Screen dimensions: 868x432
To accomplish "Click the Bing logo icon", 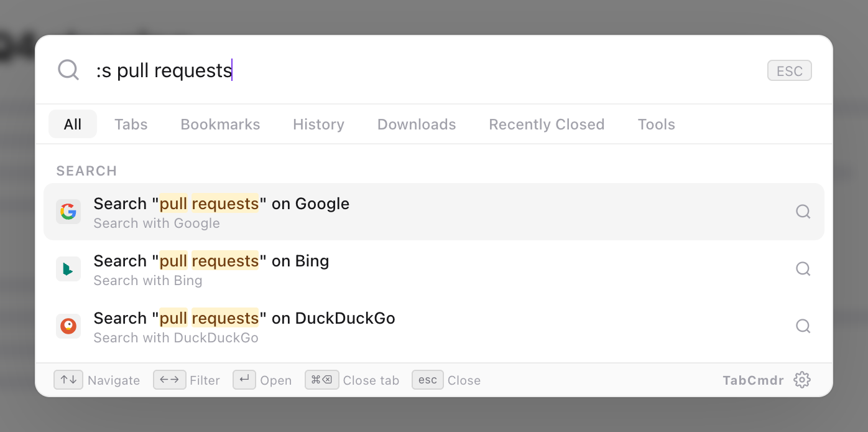I will pos(68,269).
